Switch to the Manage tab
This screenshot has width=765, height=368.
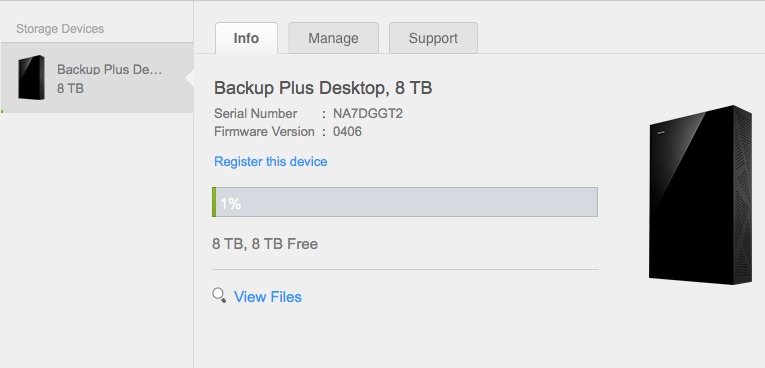pos(333,38)
